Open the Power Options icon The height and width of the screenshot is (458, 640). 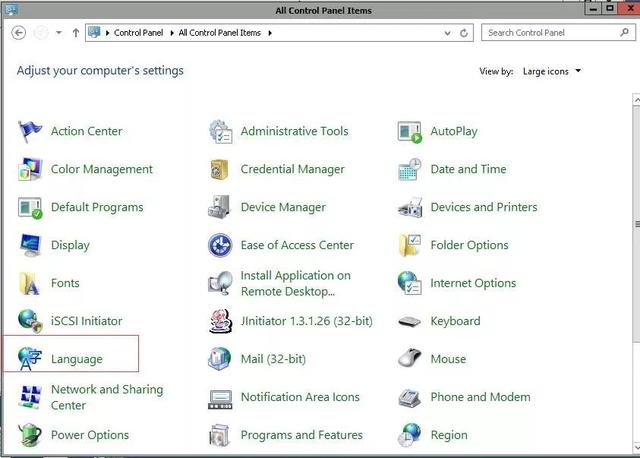point(29,435)
